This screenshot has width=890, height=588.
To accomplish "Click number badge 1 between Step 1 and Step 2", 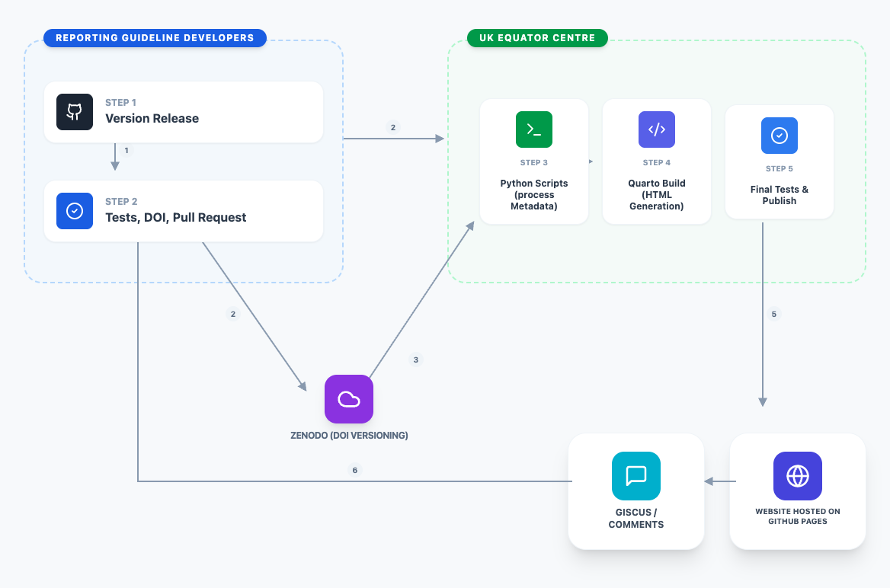I will coord(126,150).
